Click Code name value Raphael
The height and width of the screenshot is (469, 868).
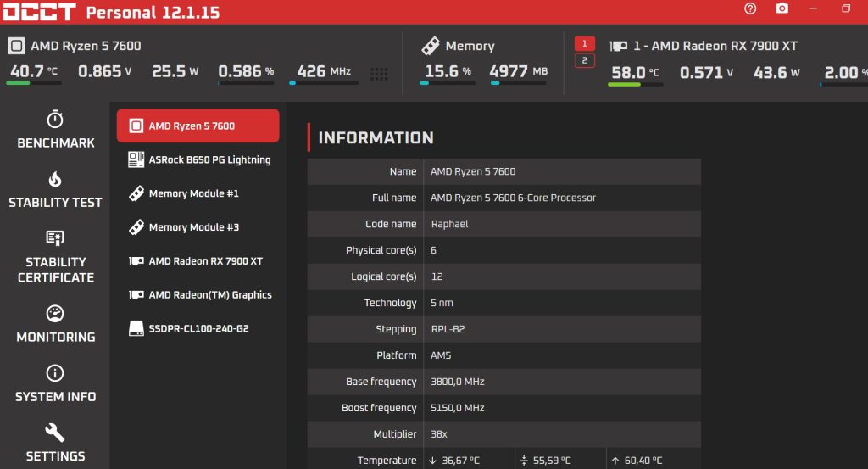tap(449, 224)
